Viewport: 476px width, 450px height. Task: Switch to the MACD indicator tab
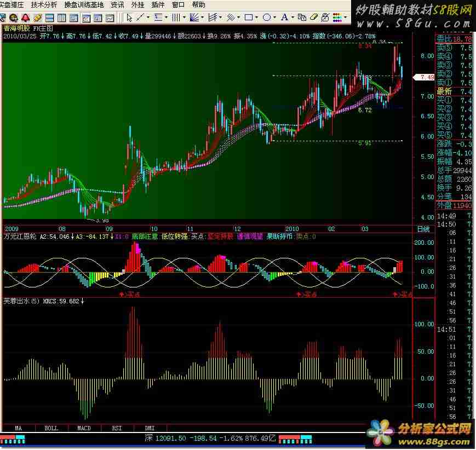tap(84, 428)
